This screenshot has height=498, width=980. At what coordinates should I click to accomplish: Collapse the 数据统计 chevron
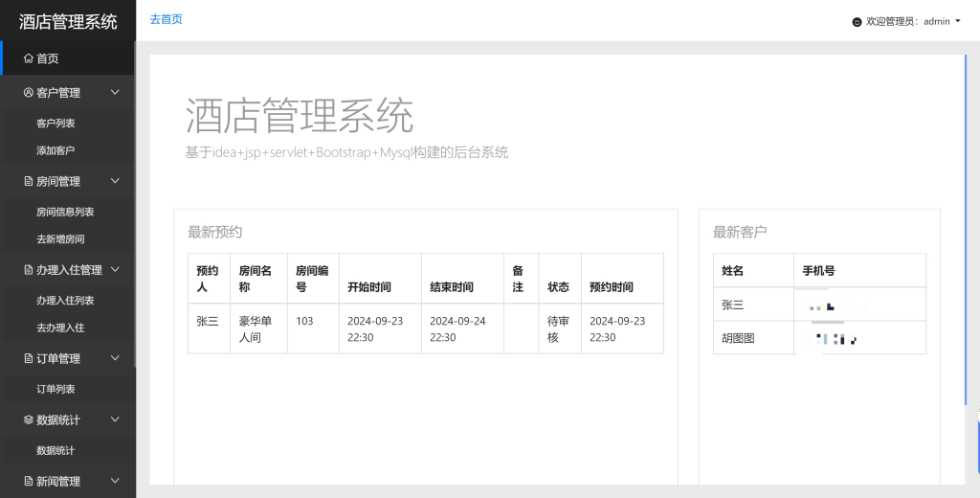click(115, 419)
